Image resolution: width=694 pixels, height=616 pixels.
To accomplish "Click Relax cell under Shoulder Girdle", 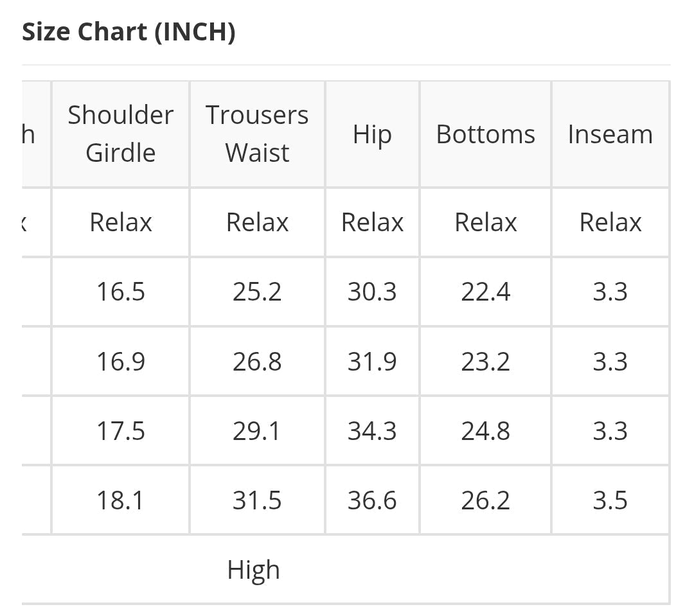I will coord(121,222).
